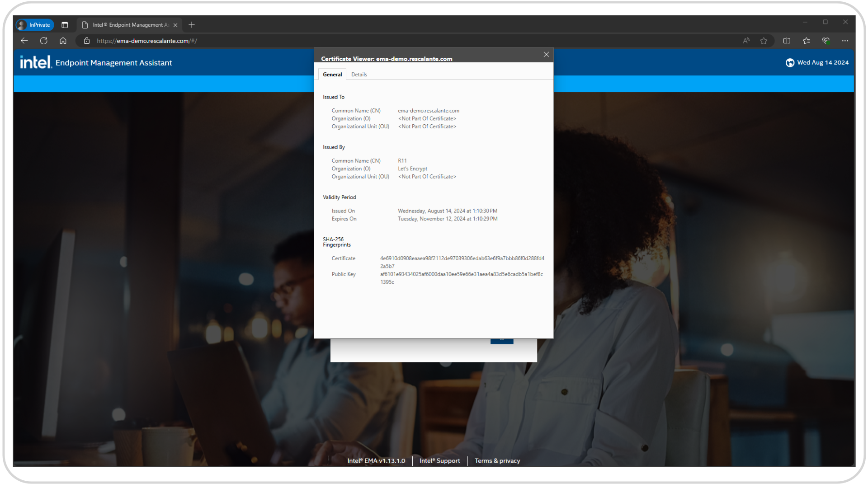The width and height of the screenshot is (868, 488).
Task: Open Browser essentials heart icon
Action: tap(826, 41)
